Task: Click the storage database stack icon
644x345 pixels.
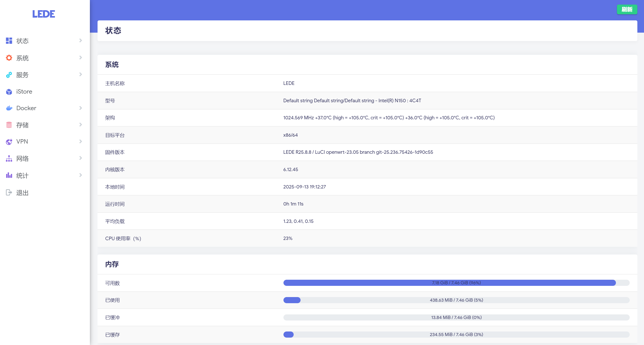Action: pyautogui.click(x=9, y=125)
